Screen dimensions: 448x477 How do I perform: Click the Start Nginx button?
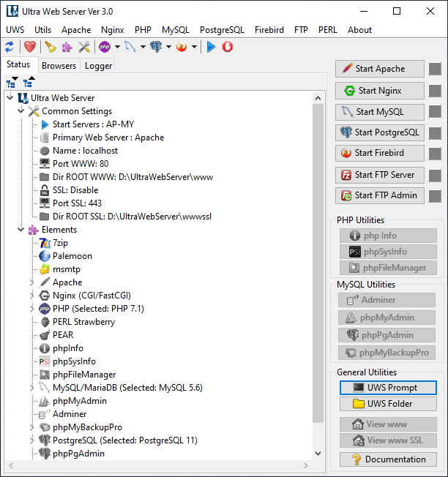click(x=380, y=91)
